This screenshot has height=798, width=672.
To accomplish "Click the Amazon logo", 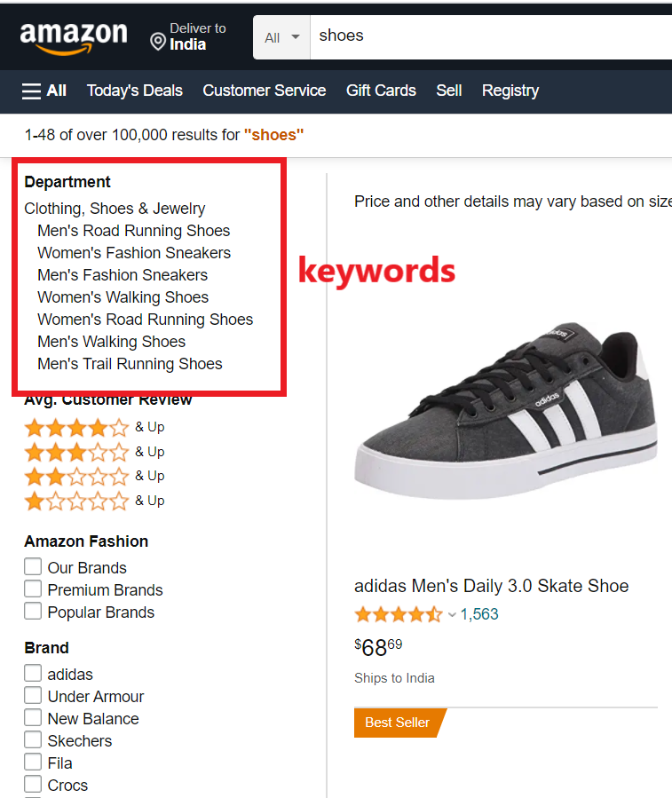I will click(x=74, y=37).
